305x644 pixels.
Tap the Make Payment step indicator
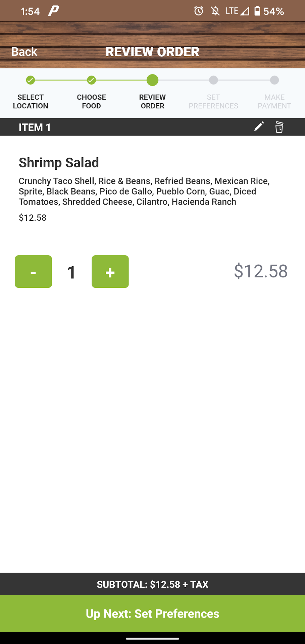tap(274, 80)
